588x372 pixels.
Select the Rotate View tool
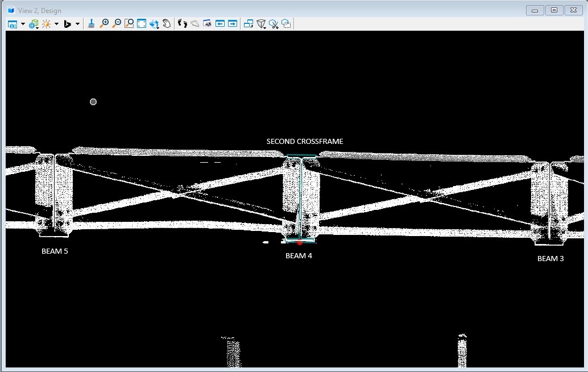tap(154, 24)
